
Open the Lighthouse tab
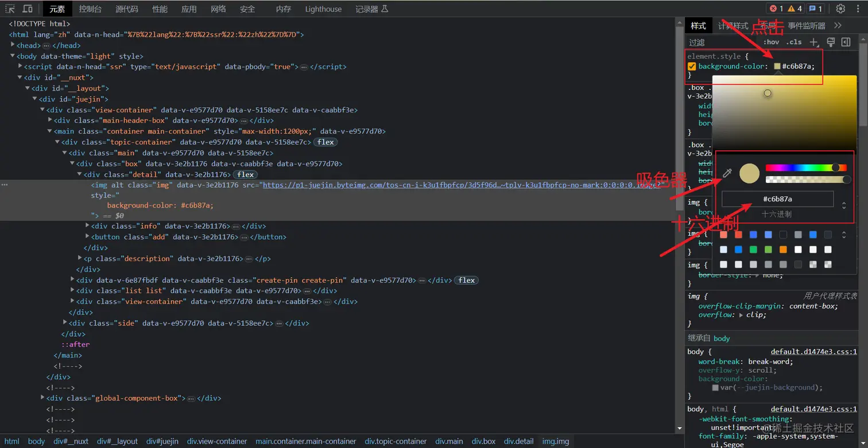coord(323,9)
